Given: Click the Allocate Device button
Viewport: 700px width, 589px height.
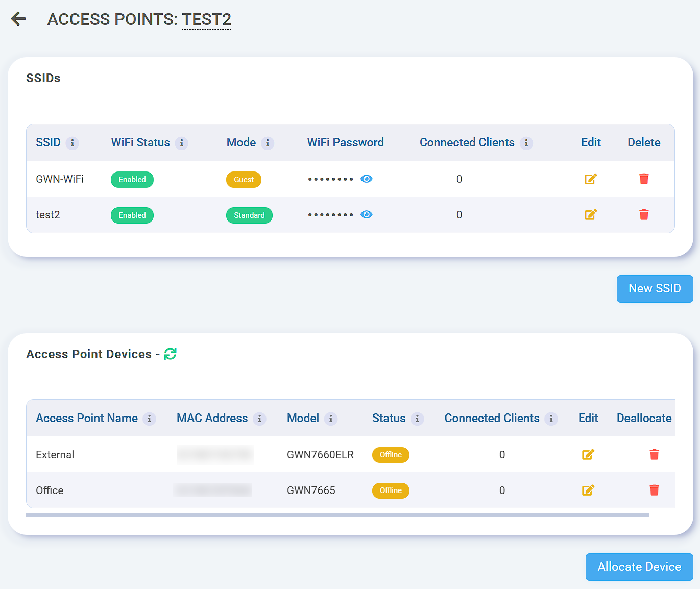Looking at the screenshot, I should (639, 567).
